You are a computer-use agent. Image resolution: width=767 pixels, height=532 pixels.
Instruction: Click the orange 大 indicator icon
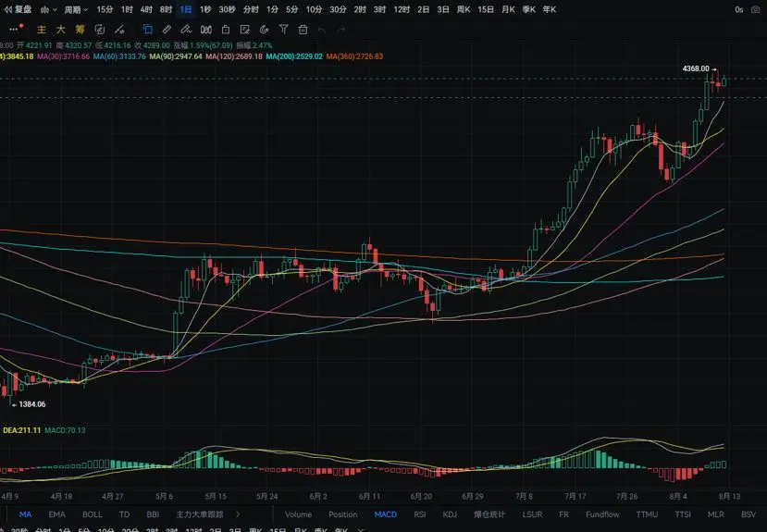tap(61, 30)
